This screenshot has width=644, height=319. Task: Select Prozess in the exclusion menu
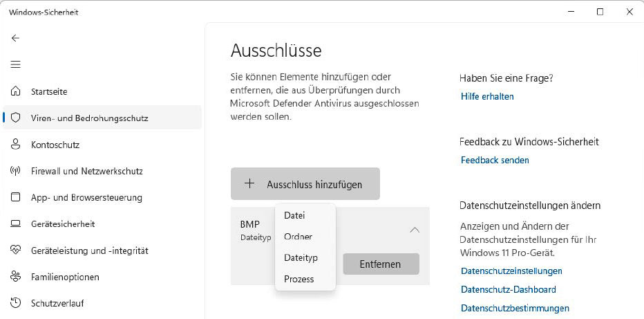pyautogui.click(x=299, y=279)
